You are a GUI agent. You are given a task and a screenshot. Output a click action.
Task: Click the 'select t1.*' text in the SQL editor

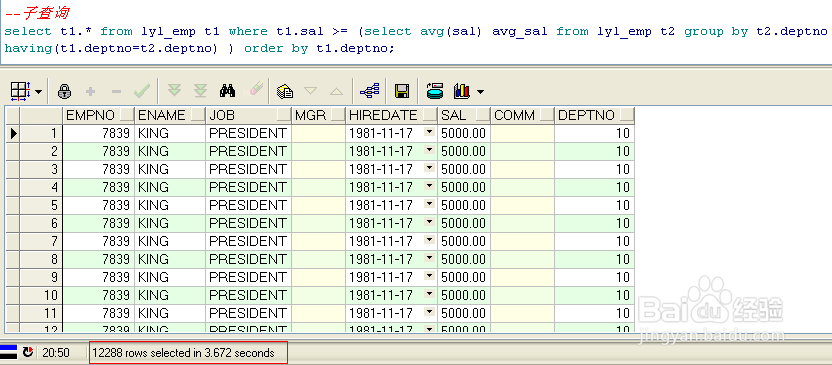48,32
